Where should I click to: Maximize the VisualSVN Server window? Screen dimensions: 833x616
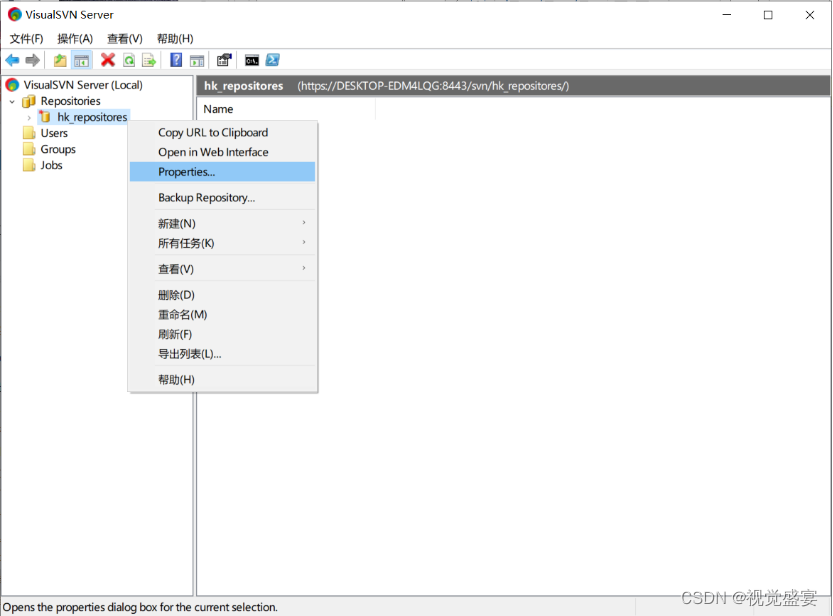(768, 15)
